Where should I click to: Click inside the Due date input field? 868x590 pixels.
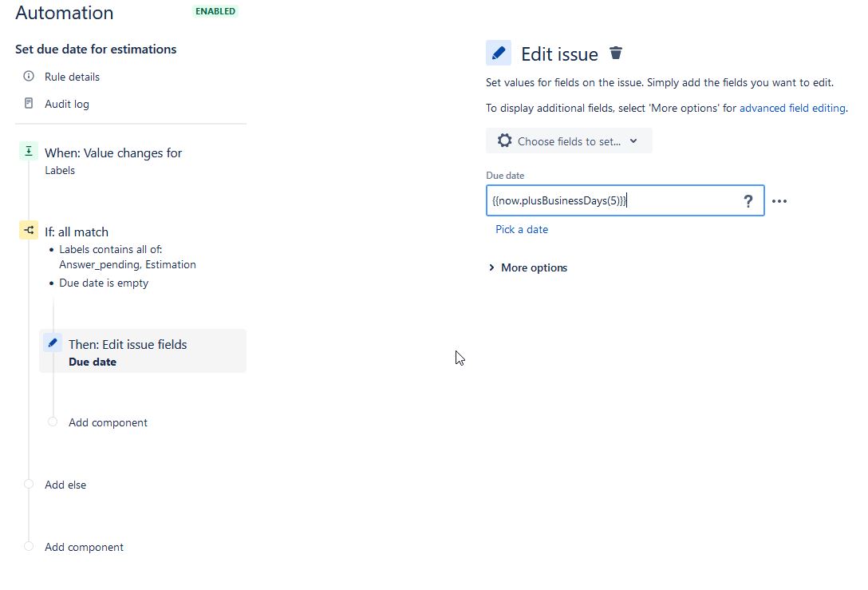point(625,200)
